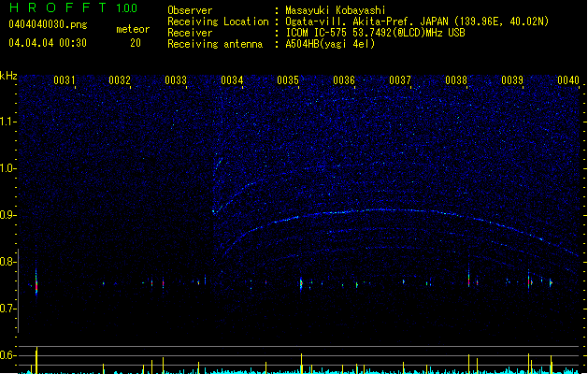Click the meteor label

point(133,29)
